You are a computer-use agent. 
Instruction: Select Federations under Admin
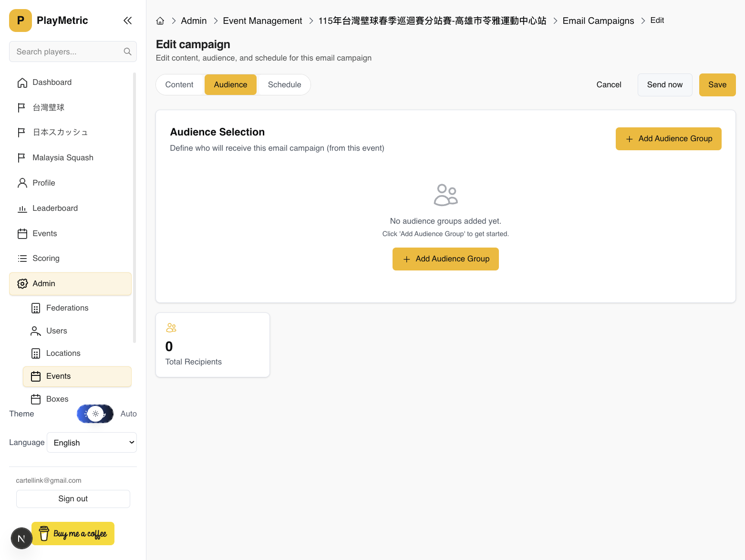point(77,308)
